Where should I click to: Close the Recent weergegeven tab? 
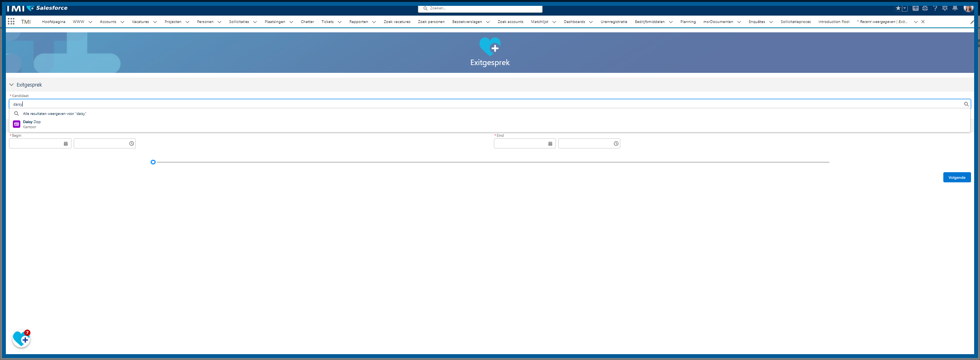(923, 22)
